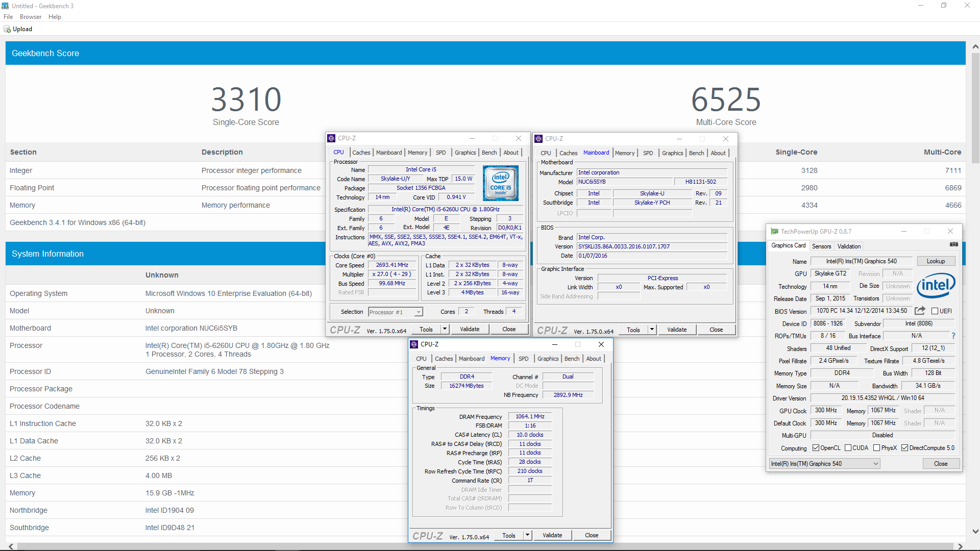
Task: Open the Tools dropdown arrow in the CPU-Z showing the Mainboard tab
Action: (x=652, y=330)
